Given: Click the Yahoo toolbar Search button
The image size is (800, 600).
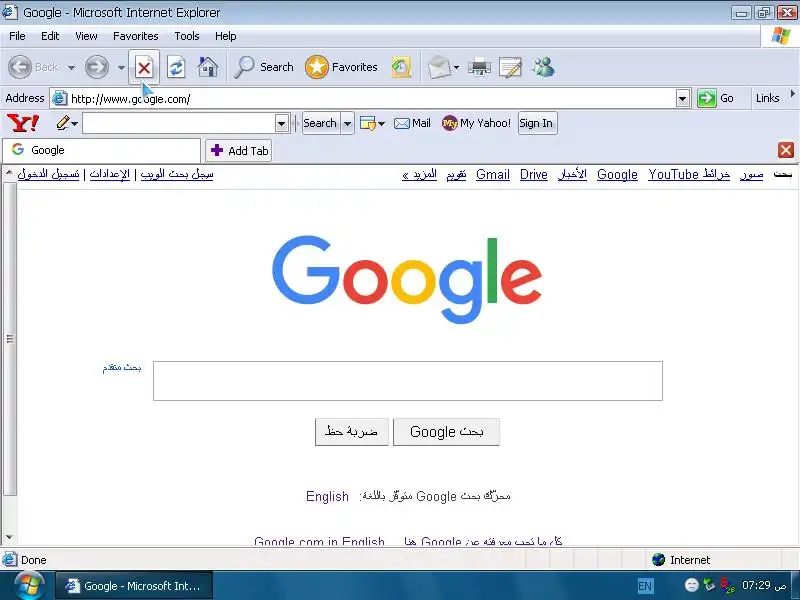Looking at the screenshot, I should pyautogui.click(x=320, y=123).
